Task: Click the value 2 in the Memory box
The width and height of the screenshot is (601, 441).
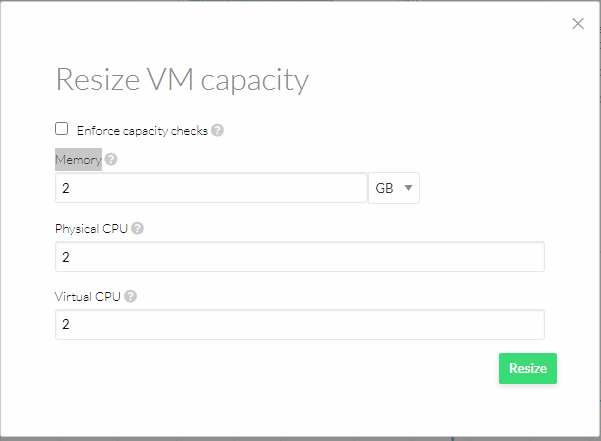Action: 66,188
